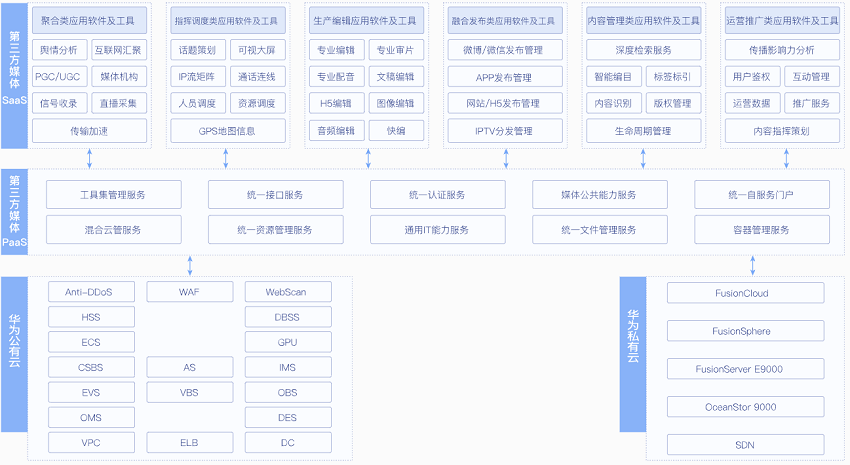Click the 图像编辑 box
This screenshot has height=465, width=850.
tap(396, 103)
